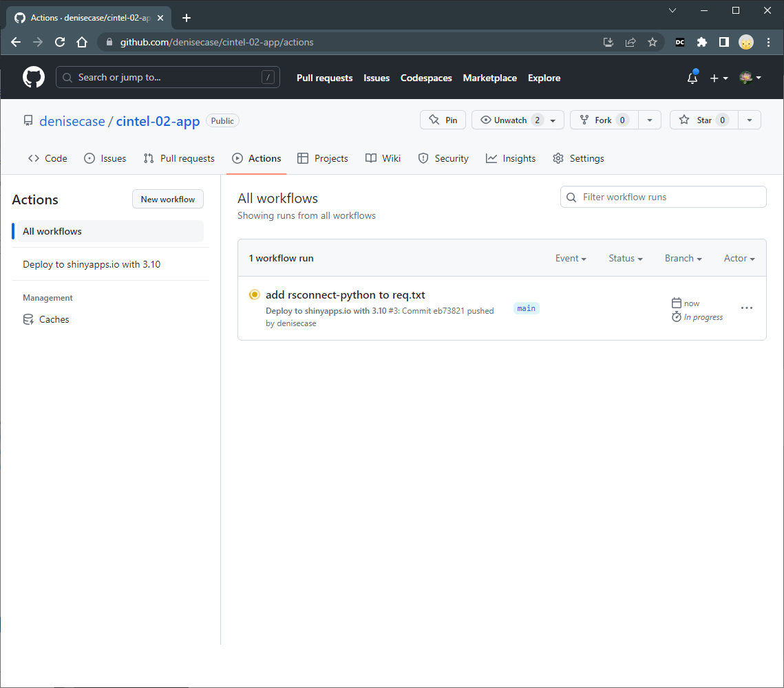Screen dimensions: 784x688
Task: Bookmark this page with star icon
Action: [652, 43]
